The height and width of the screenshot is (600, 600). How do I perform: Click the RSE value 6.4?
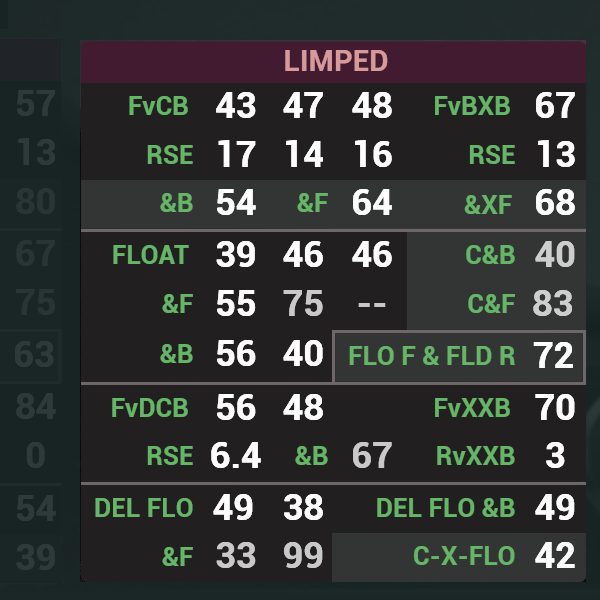236,455
